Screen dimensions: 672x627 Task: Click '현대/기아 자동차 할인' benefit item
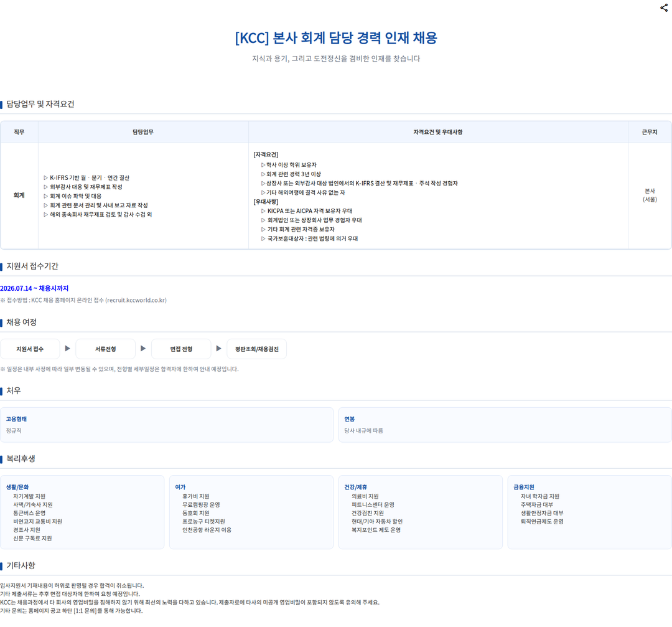pos(377,522)
